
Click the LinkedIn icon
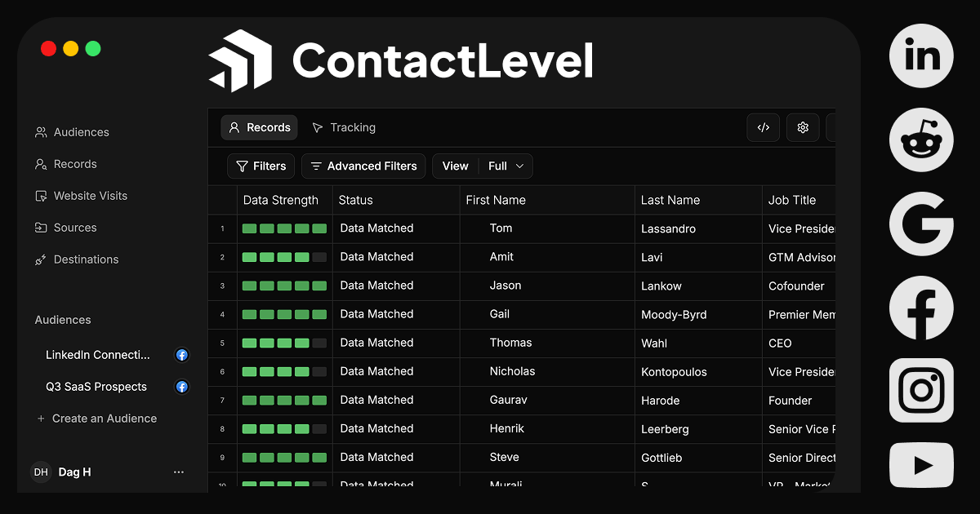point(921,55)
